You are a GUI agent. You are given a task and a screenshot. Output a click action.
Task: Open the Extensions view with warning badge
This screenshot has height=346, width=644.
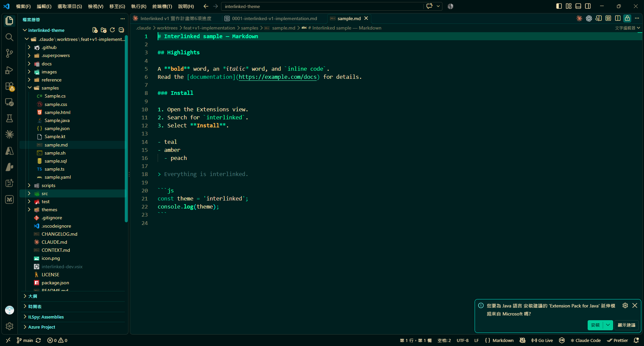[x=9, y=86]
